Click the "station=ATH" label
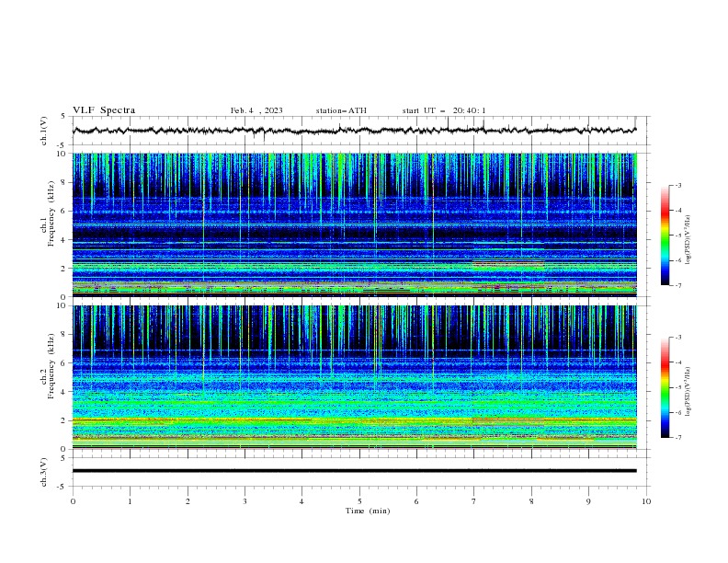The width and height of the screenshot is (728, 563). [341, 110]
